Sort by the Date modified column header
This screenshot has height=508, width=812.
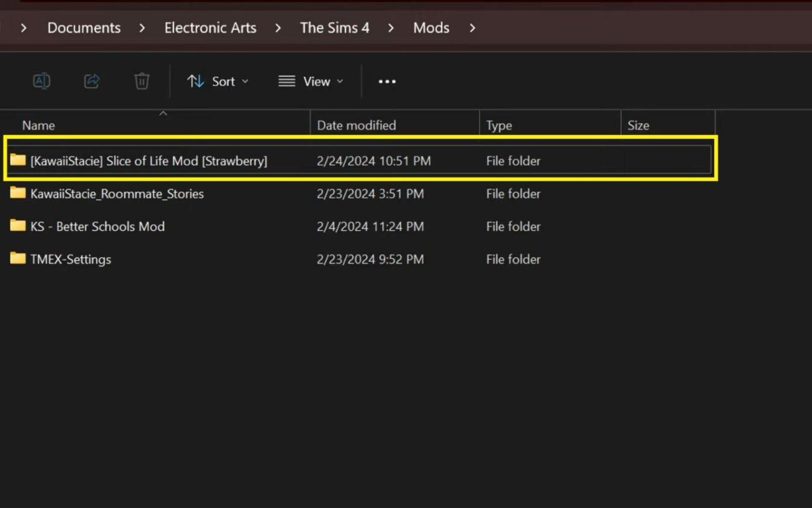click(x=356, y=125)
